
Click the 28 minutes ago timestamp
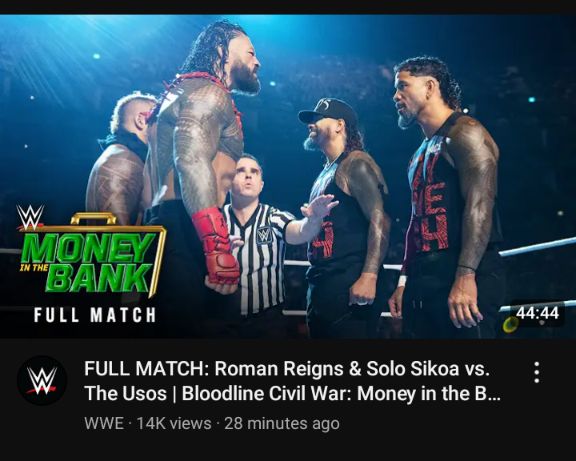pos(282,424)
